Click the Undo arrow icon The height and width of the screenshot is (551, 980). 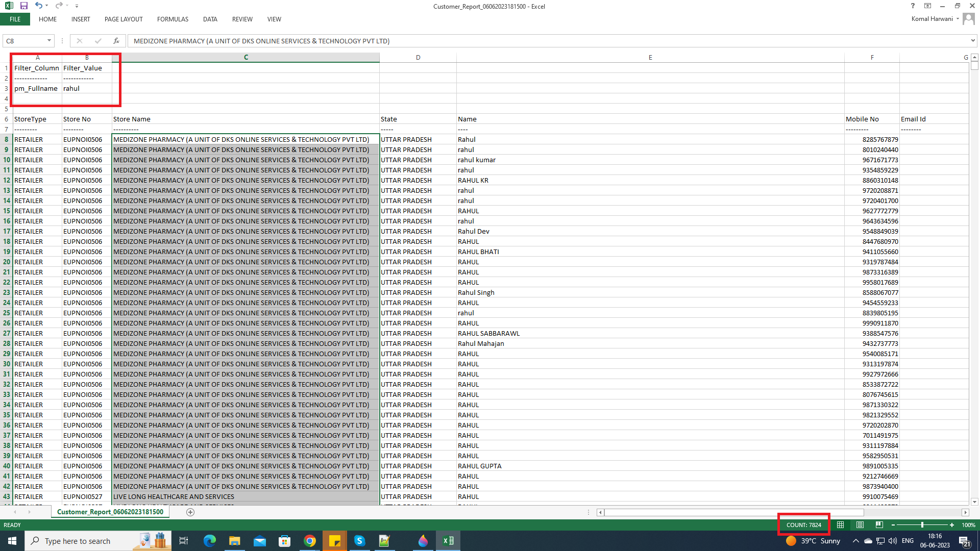tap(38, 6)
